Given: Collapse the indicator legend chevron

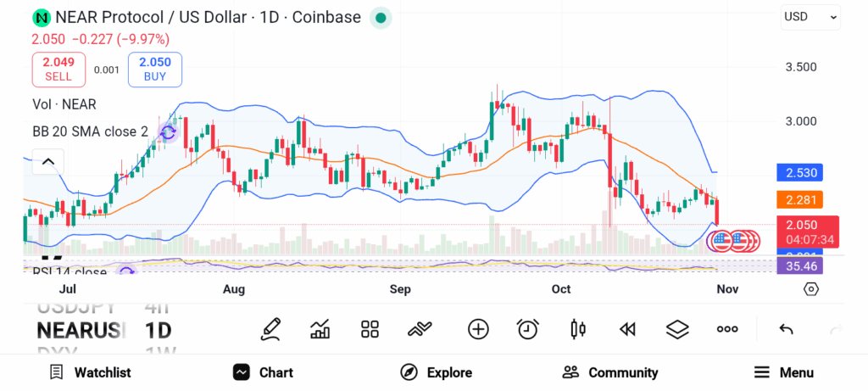Looking at the screenshot, I should 48,161.
